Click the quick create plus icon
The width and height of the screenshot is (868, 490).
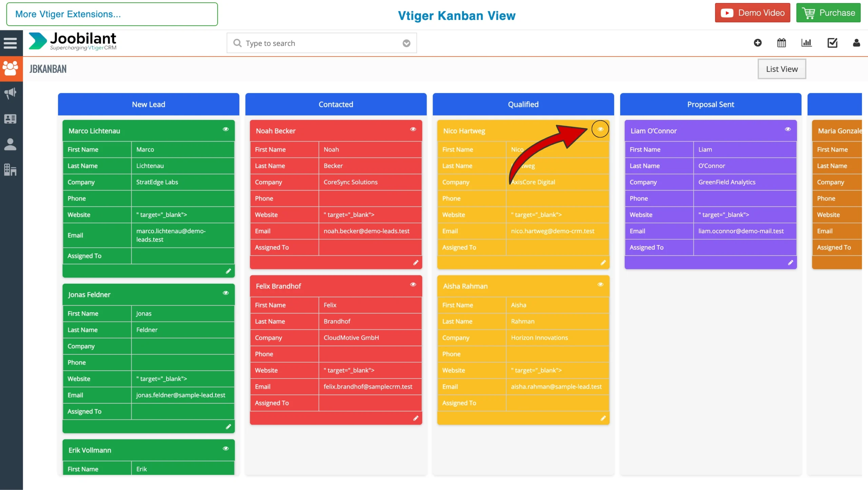coord(757,43)
